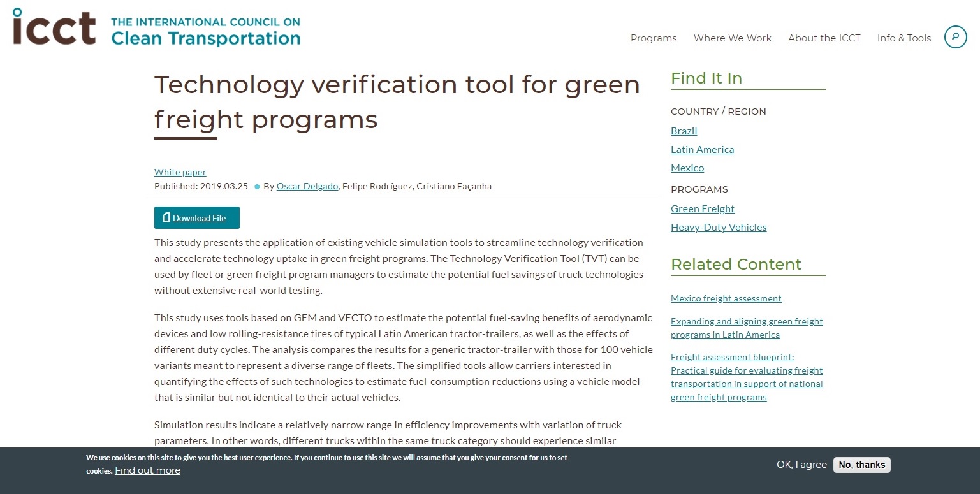Click the Published: 2019.03.25 date text
Viewport: 980px width, 494px height.
(201, 186)
